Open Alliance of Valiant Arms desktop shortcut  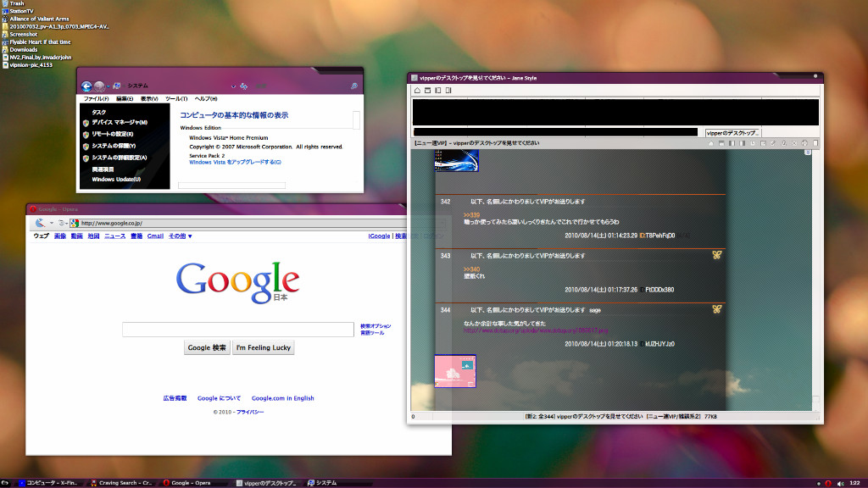coord(36,19)
